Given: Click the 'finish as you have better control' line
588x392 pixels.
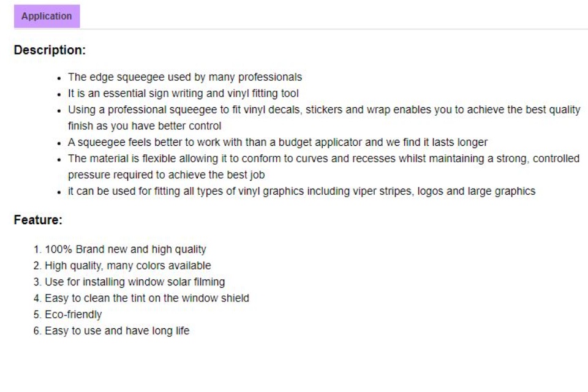Looking at the screenshot, I should tap(145, 126).
